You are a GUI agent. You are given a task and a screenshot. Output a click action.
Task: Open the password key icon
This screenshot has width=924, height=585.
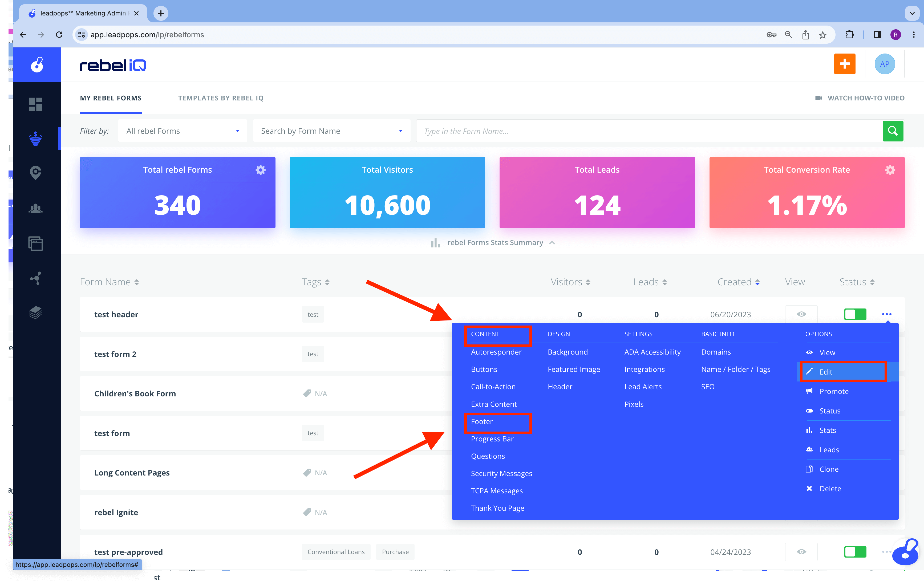click(771, 35)
